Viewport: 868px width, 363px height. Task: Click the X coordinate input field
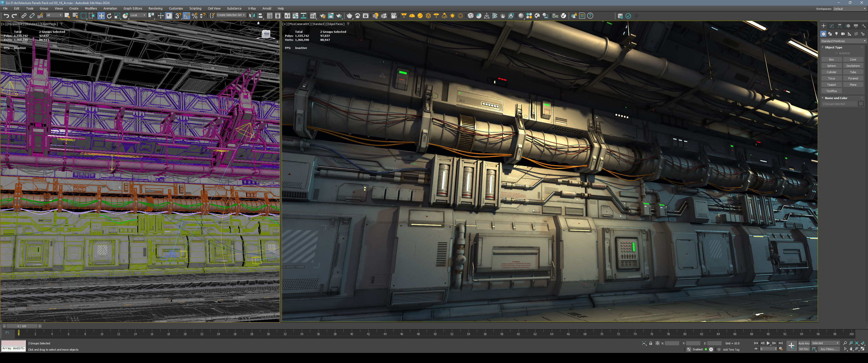tap(672, 343)
